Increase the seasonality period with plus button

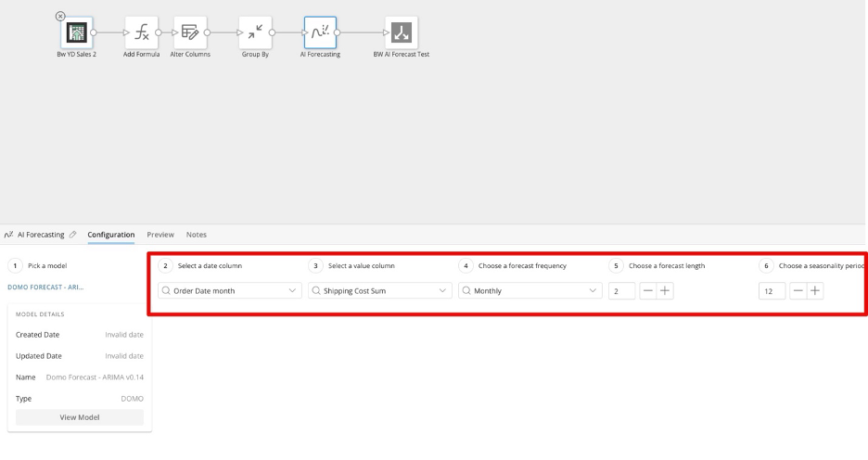pos(815,290)
